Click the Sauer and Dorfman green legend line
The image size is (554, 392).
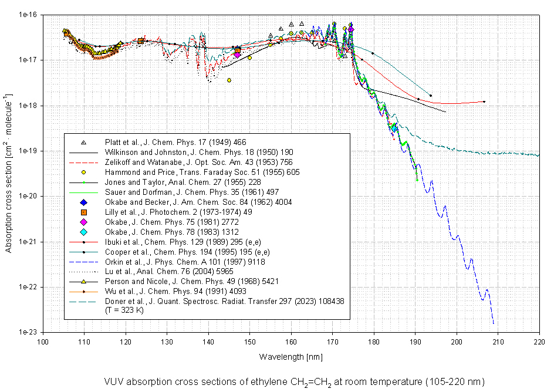83,192
